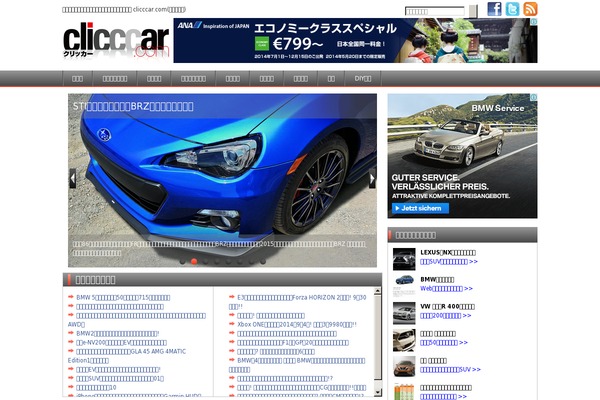
Task: Follow 'SUV >>' link under LEXUS NX
Action: coord(449,262)
